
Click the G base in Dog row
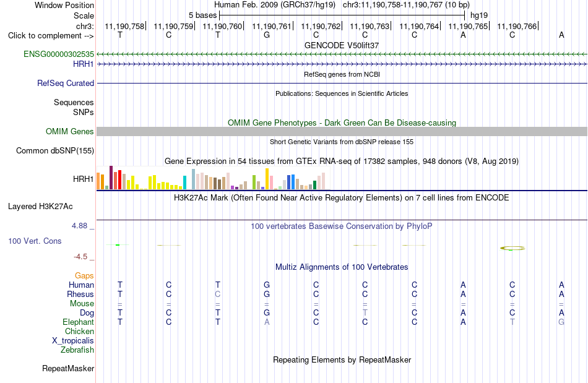(x=267, y=313)
